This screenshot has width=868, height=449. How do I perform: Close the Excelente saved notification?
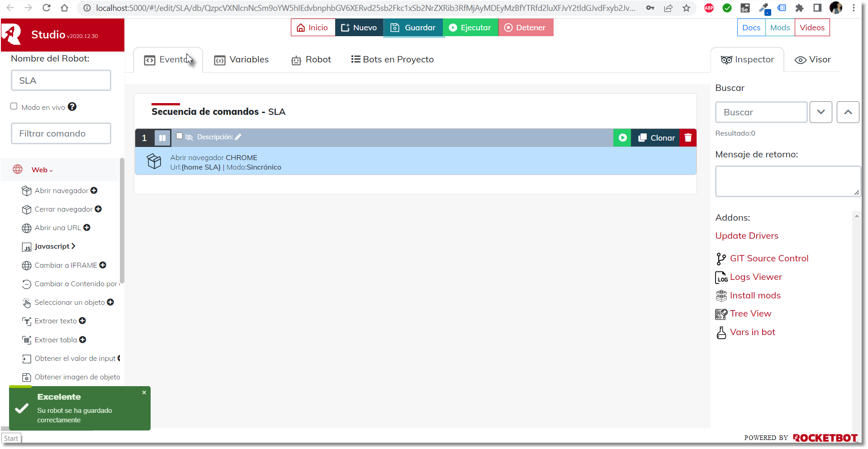click(144, 392)
